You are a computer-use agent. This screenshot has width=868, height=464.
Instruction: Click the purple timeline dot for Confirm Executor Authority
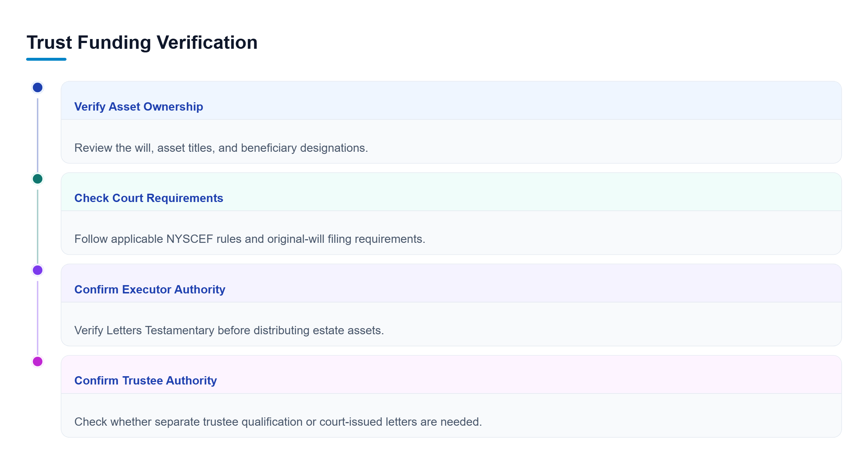(x=38, y=270)
